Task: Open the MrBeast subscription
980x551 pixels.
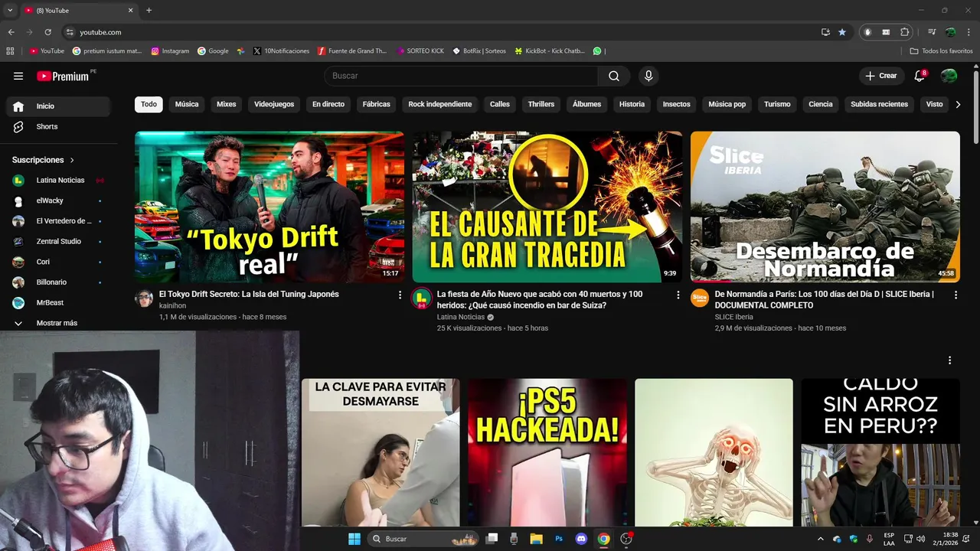Action: [58, 302]
